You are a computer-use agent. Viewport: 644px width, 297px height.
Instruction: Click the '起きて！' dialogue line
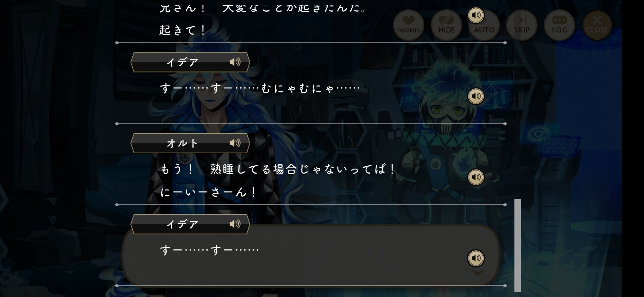[x=183, y=30]
